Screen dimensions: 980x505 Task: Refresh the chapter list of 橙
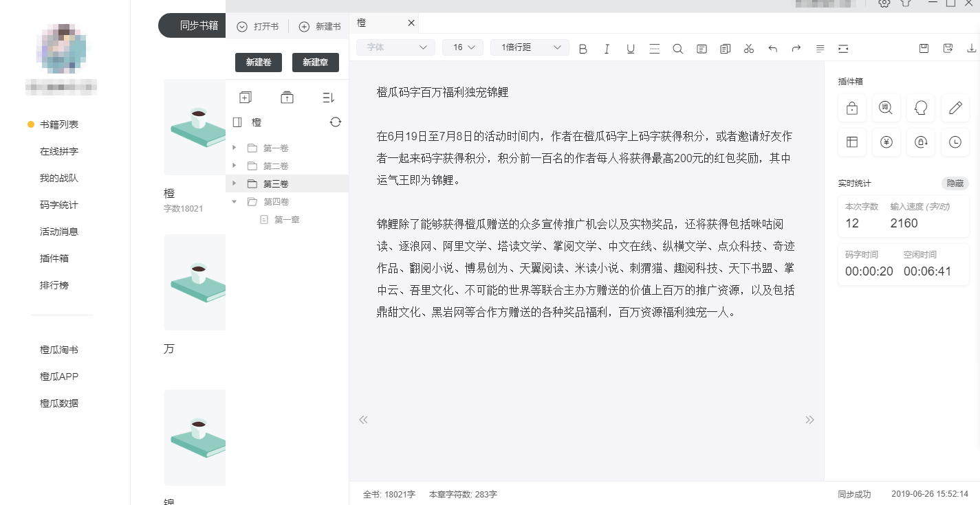(x=336, y=122)
